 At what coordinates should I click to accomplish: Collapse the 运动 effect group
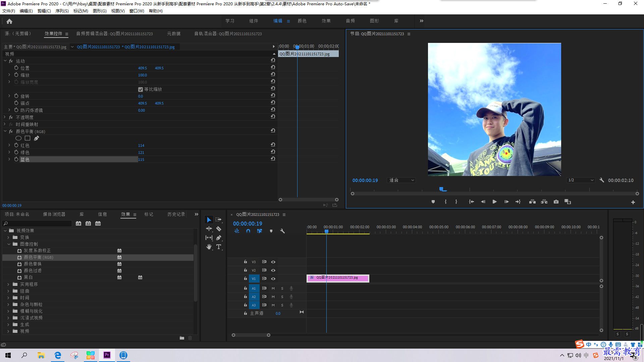(x=5, y=61)
